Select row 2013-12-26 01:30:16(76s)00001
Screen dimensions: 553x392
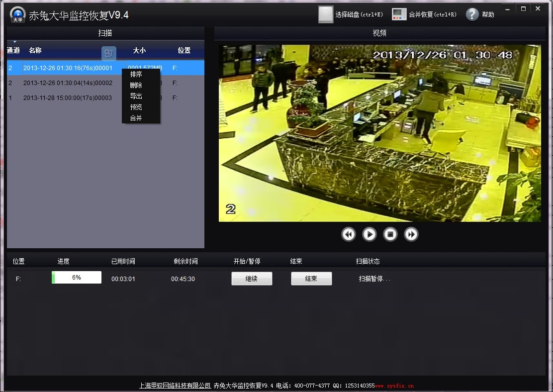(x=105, y=68)
